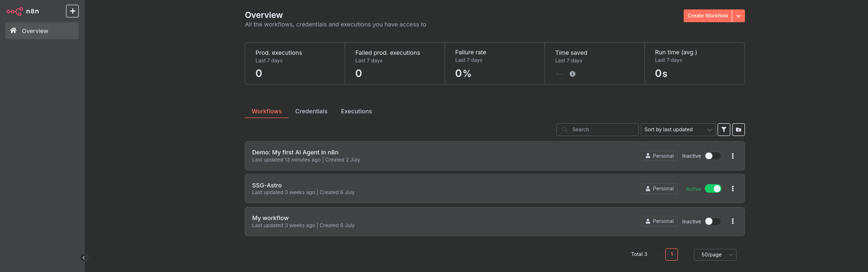Viewport: 868px width, 272px height.
Task: Focus the workflow Search field
Action: click(597, 129)
